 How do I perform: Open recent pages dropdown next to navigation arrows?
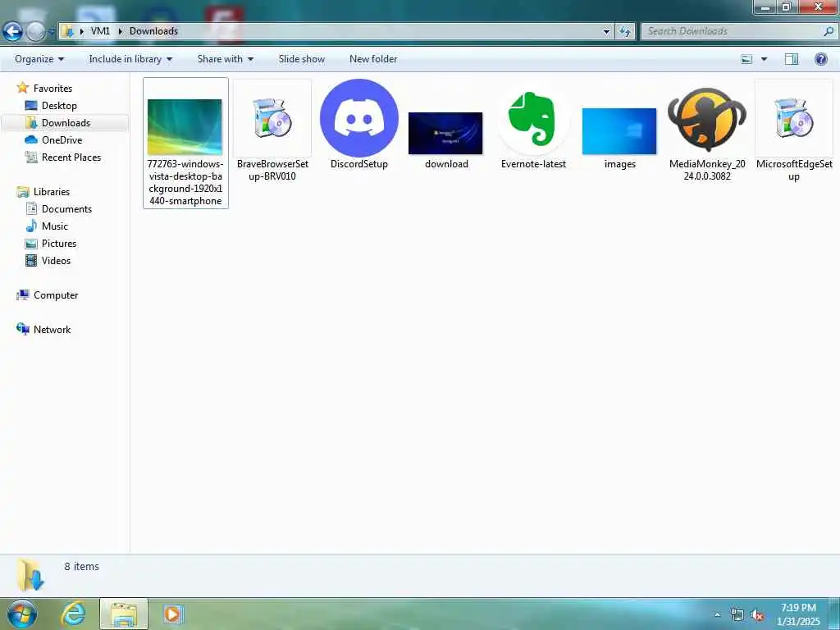tap(52, 32)
